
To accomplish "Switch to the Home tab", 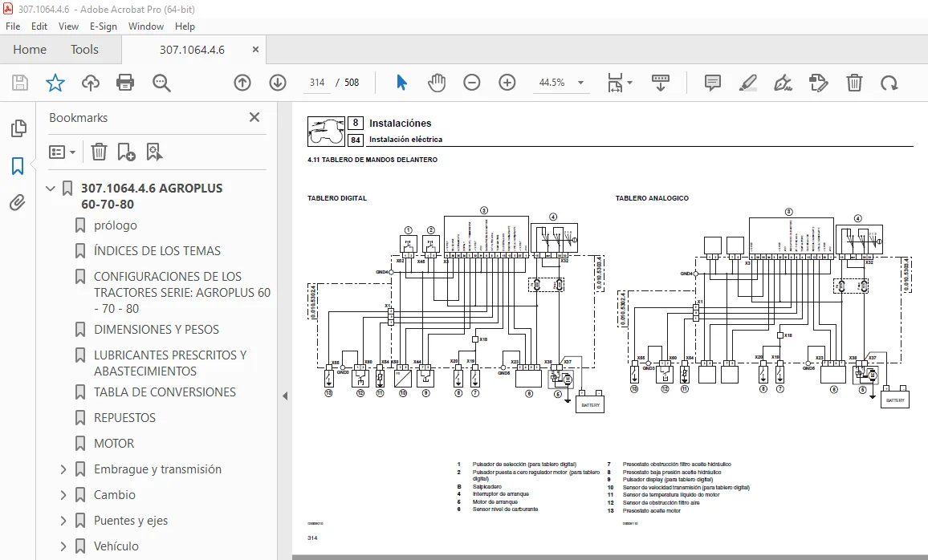I will pos(30,50).
